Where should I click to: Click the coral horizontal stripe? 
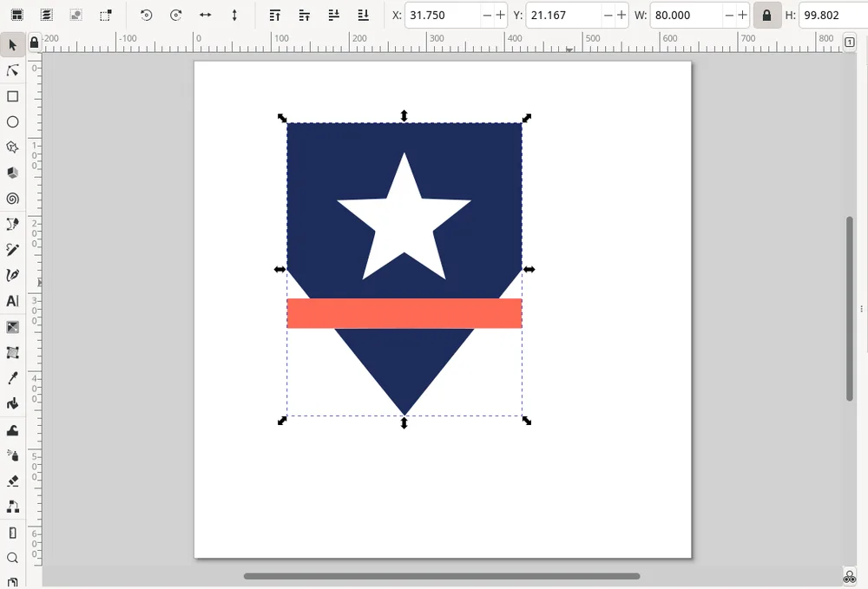pyautogui.click(x=404, y=313)
